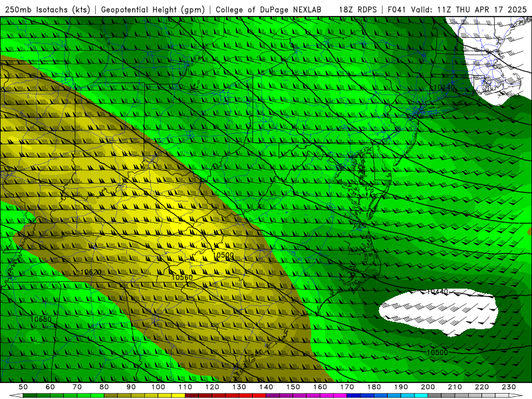Click the 90 value on the color scale
532x399 pixels.
pyautogui.click(x=131, y=387)
